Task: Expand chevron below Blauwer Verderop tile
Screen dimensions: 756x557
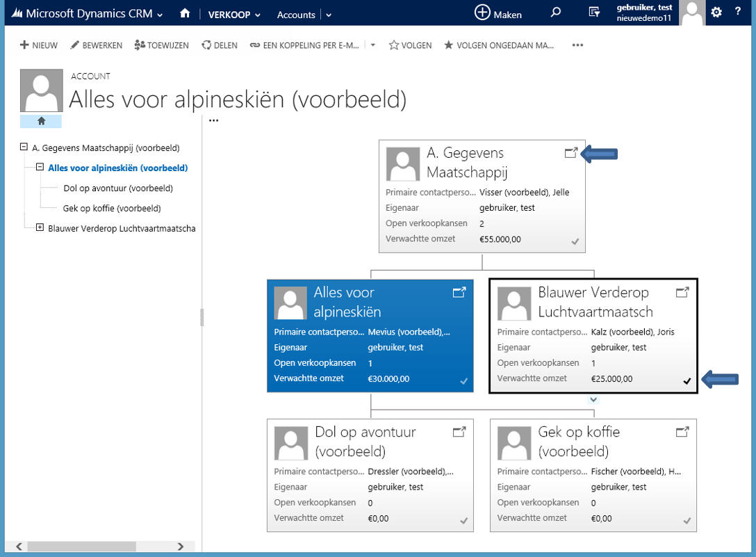Action: 593,400
